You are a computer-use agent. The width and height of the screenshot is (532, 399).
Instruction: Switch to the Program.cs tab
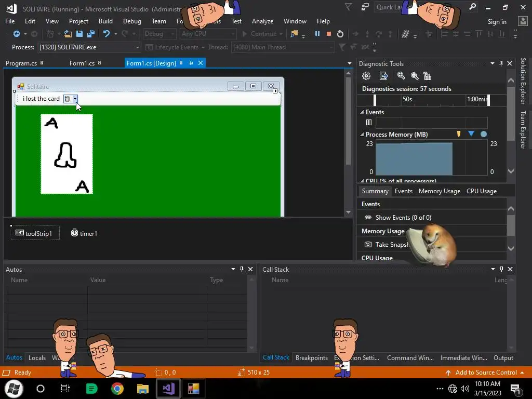(x=21, y=63)
